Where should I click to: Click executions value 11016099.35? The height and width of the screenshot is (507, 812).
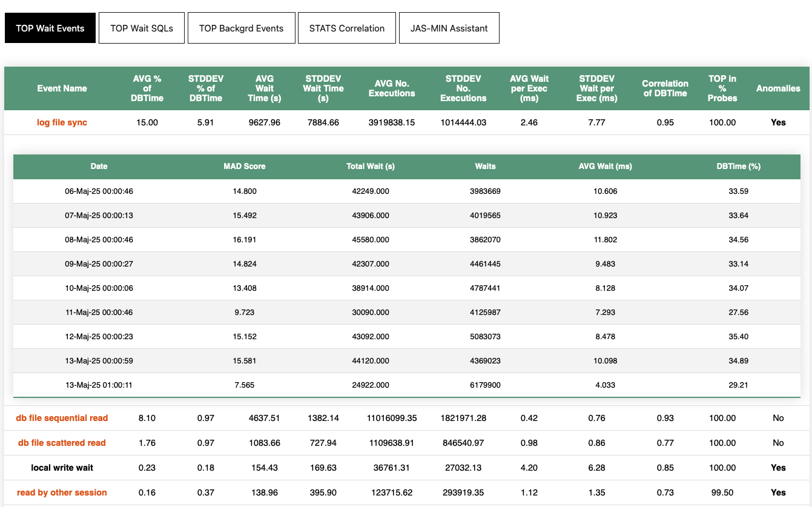tap(392, 418)
